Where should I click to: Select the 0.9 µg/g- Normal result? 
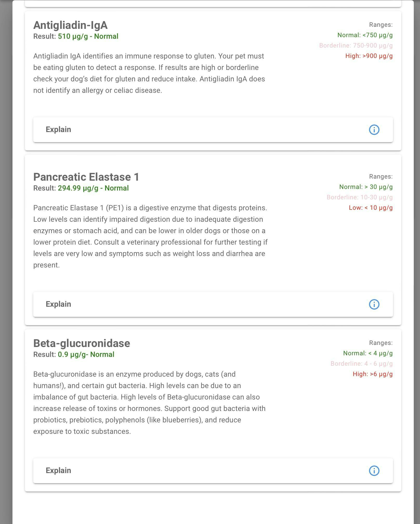click(86, 355)
